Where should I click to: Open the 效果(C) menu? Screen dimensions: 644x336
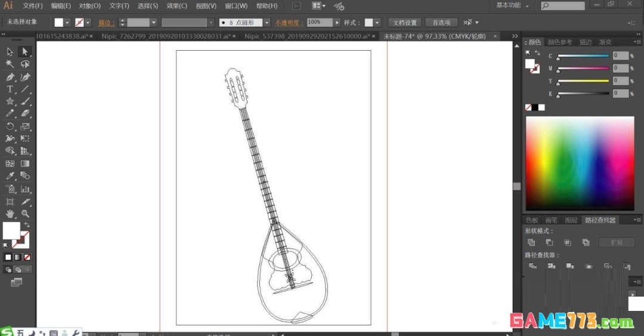tap(177, 6)
